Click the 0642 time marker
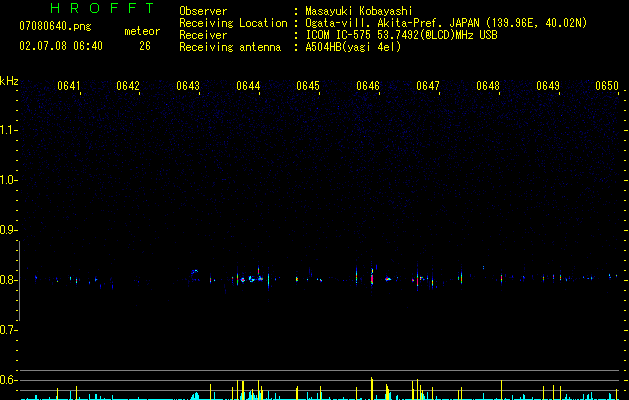 (128, 86)
